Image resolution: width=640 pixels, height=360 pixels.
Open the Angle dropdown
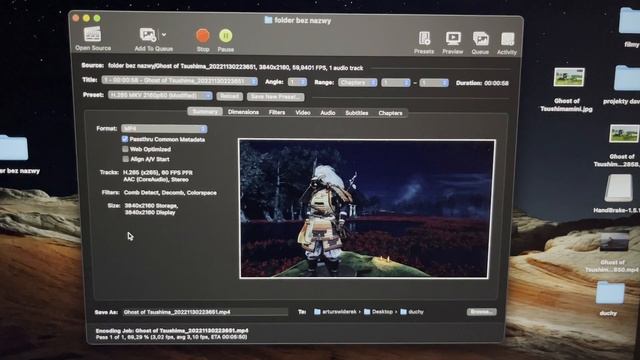pyautogui.click(x=297, y=82)
